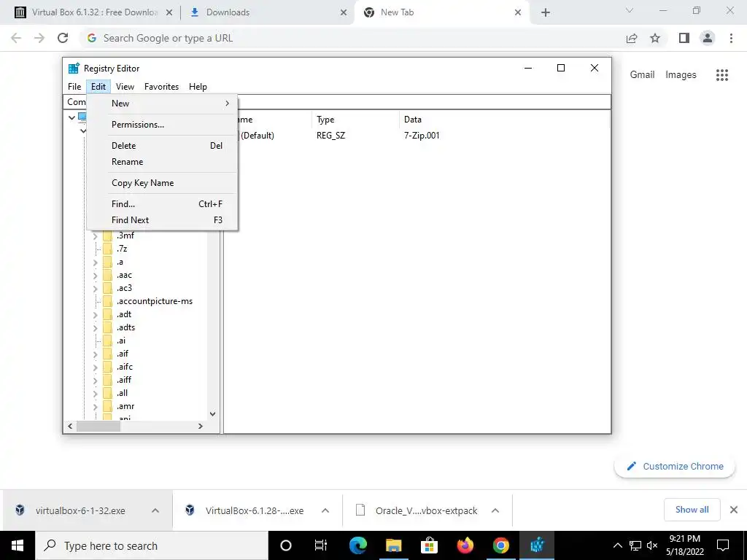Image resolution: width=747 pixels, height=560 pixels.
Task: Close the downloads shelf
Action: click(x=734, y=510)
